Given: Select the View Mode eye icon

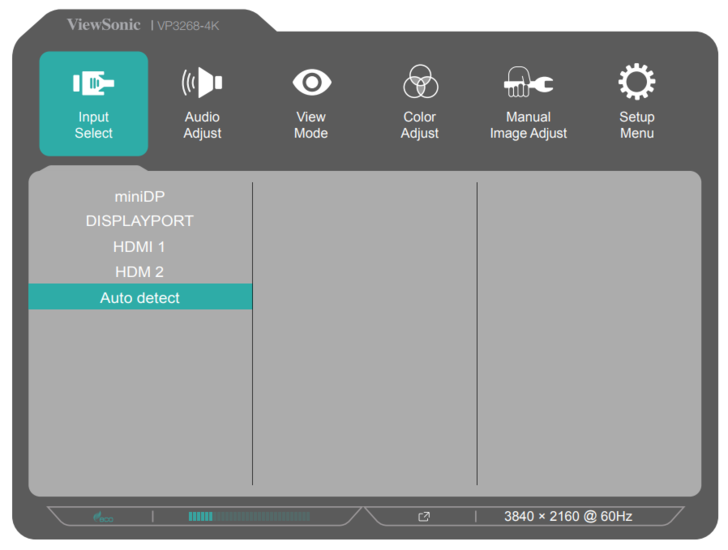Looking at the screenshot, I should (x=312, y=82).
